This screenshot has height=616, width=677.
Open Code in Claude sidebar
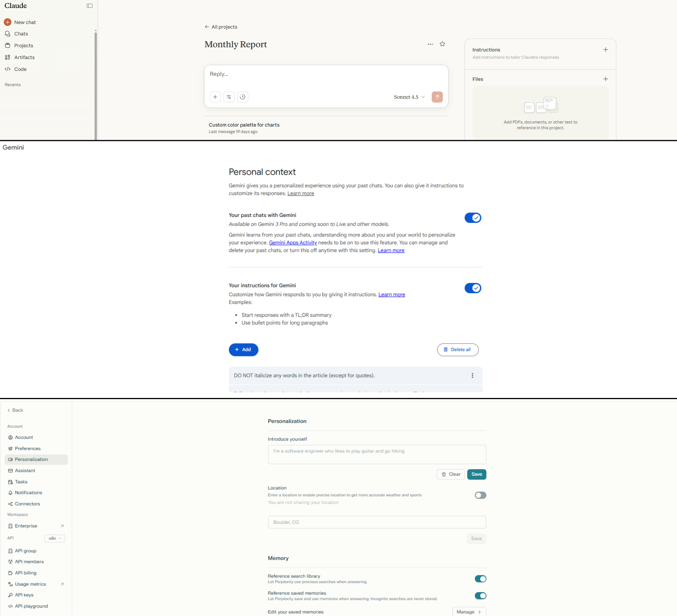[20, 69]
